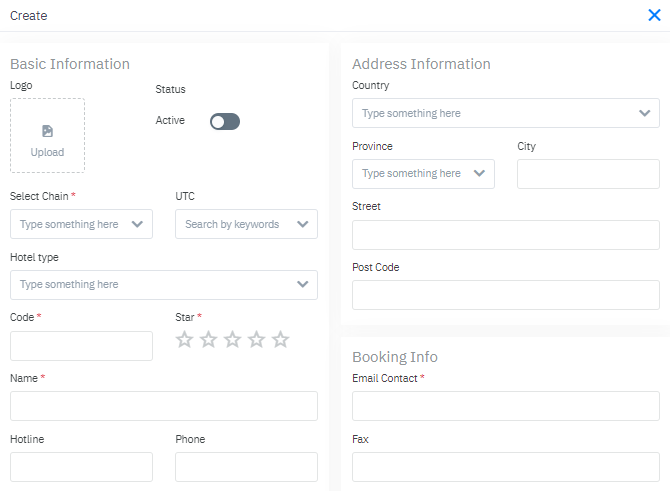Toggle the Active status switch
Viewport: 670px width, 491px height.
point(225,121)
